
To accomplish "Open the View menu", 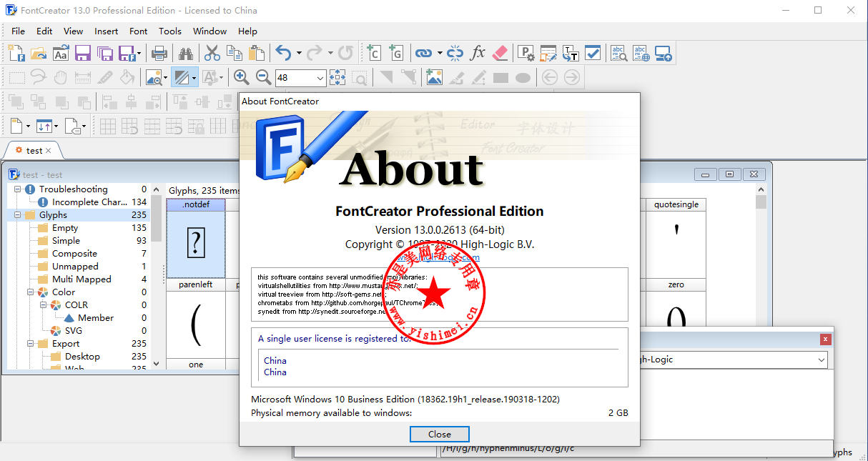I will click(x=74, y=31).
